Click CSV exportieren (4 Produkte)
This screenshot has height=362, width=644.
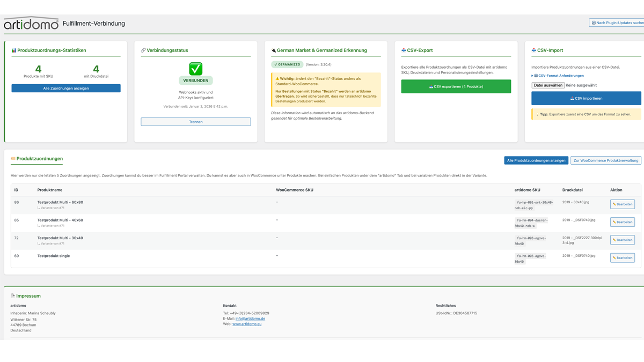(x=456, y=86)
